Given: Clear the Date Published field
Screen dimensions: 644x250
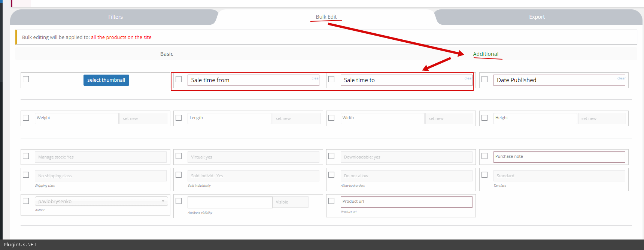Looking at the screenshot, I should pyautogui.click(x=621, y=78).
